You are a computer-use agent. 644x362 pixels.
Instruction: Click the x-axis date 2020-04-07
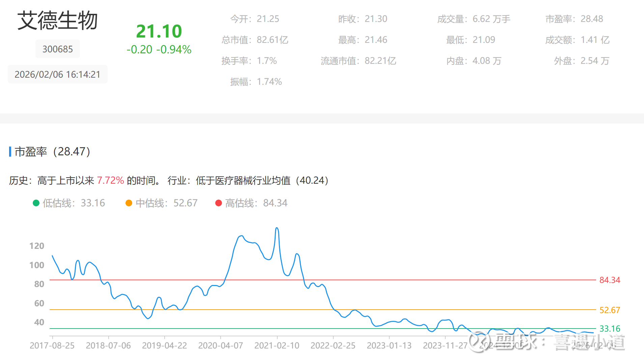(221, 345)
